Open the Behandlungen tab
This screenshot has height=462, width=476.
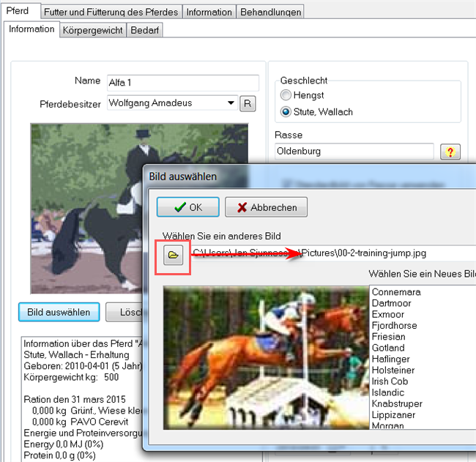click(270, 12)
